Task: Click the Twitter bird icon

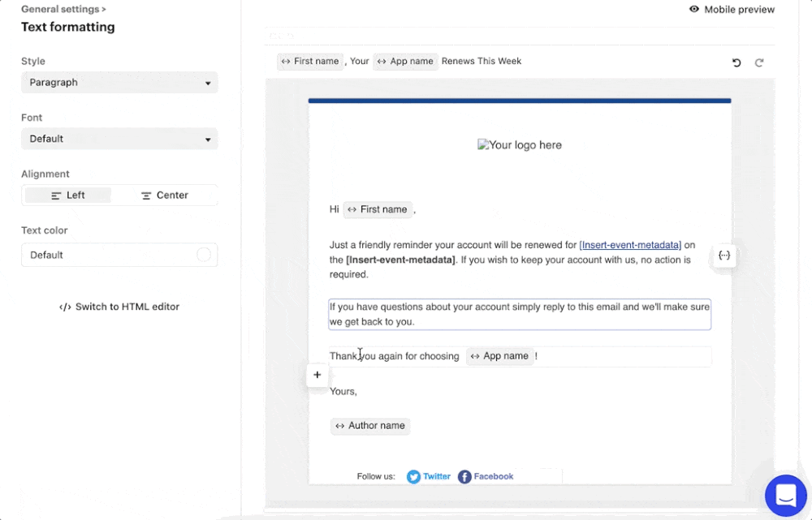Action: (x=414, y=477)
